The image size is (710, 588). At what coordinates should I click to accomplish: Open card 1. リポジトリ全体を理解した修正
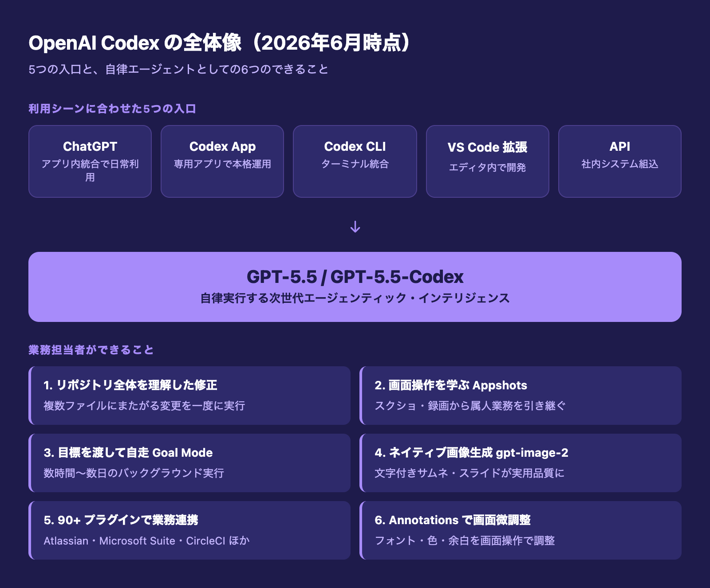(189, 396)
